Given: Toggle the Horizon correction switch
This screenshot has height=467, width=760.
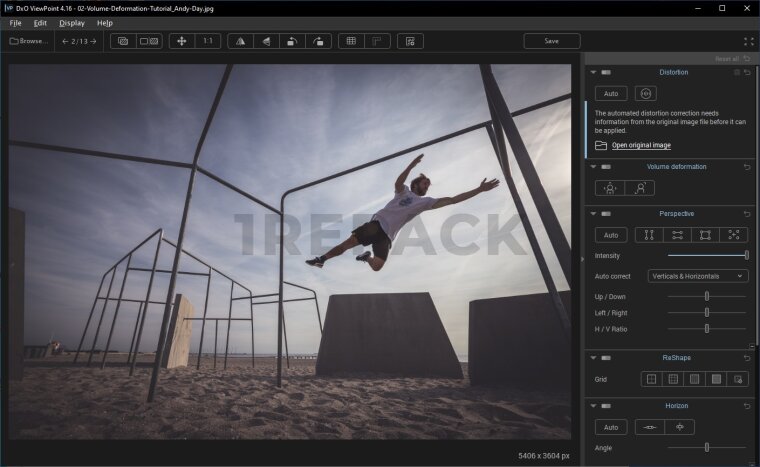Looking at the screenshot, I should click(606, 406).
